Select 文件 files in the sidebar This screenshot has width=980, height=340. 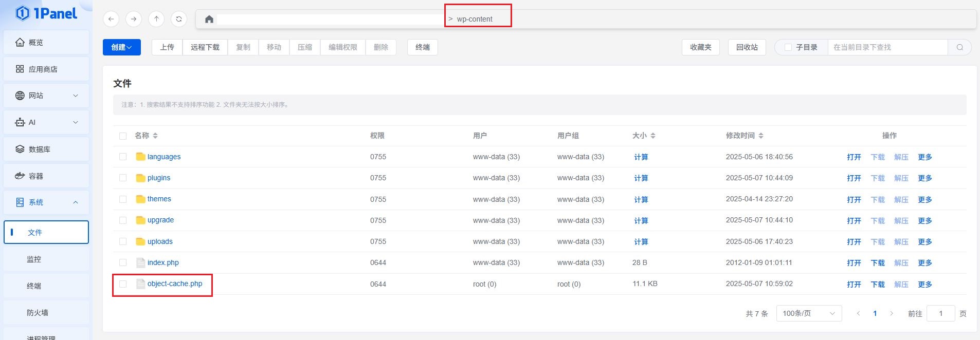46,232
